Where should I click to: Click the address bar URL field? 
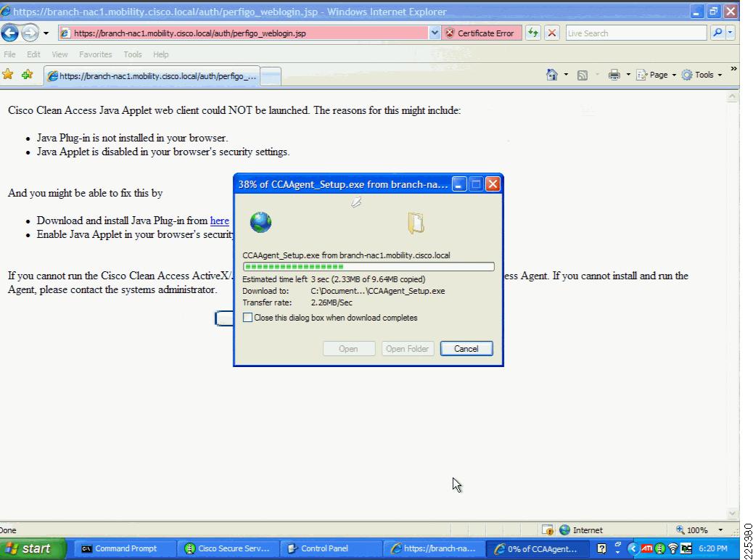point(244,33)
